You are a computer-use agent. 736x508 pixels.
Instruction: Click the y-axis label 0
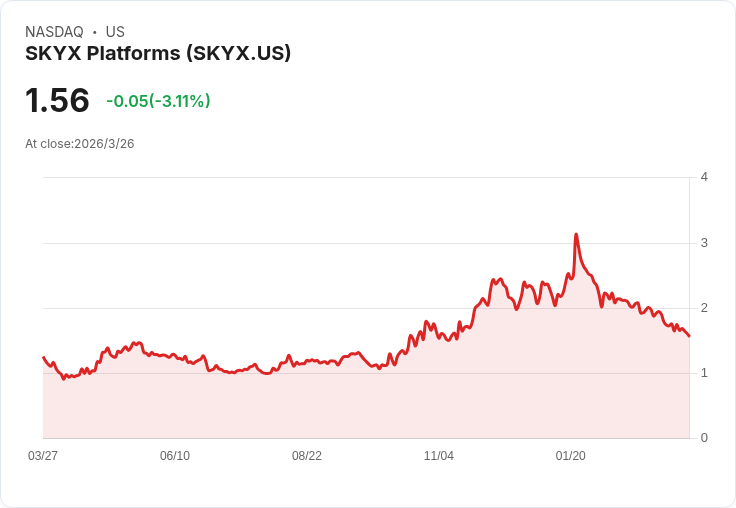(x=704, y=438)
